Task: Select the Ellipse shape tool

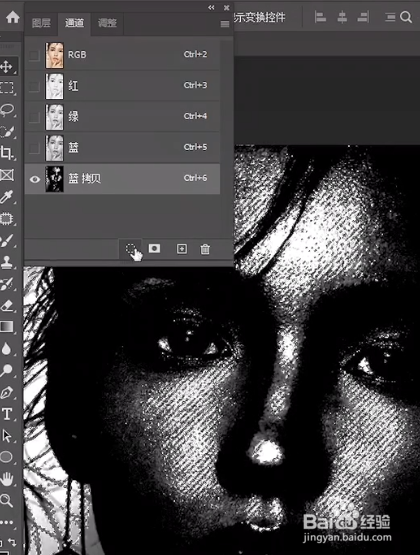Action: (6, 457)
